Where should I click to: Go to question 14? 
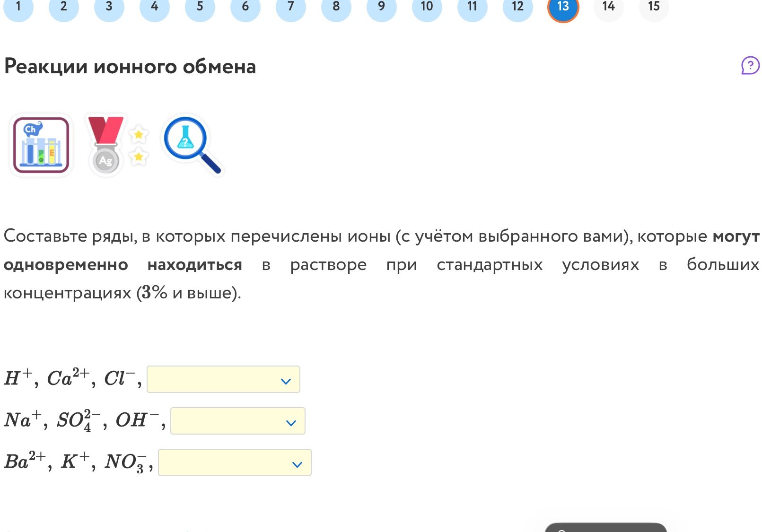click(x=609, y=7)
